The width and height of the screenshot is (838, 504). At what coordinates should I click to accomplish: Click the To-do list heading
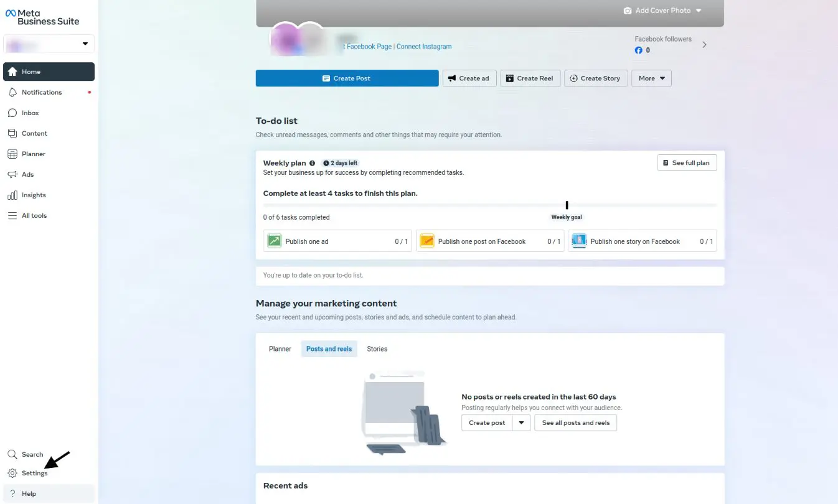pos(277,121)
